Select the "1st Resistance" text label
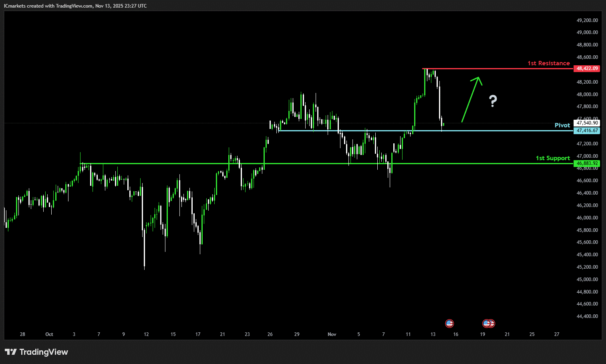 [548, 63]
